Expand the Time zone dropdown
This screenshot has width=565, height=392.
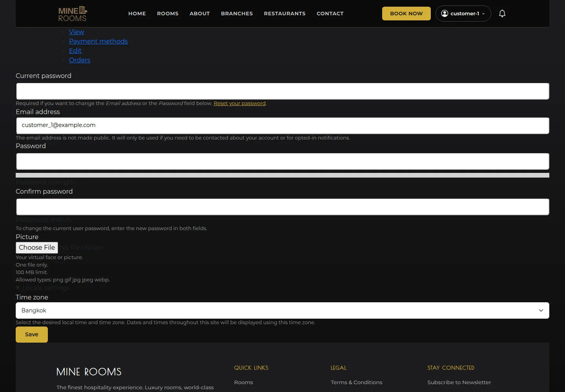(282, 310)
